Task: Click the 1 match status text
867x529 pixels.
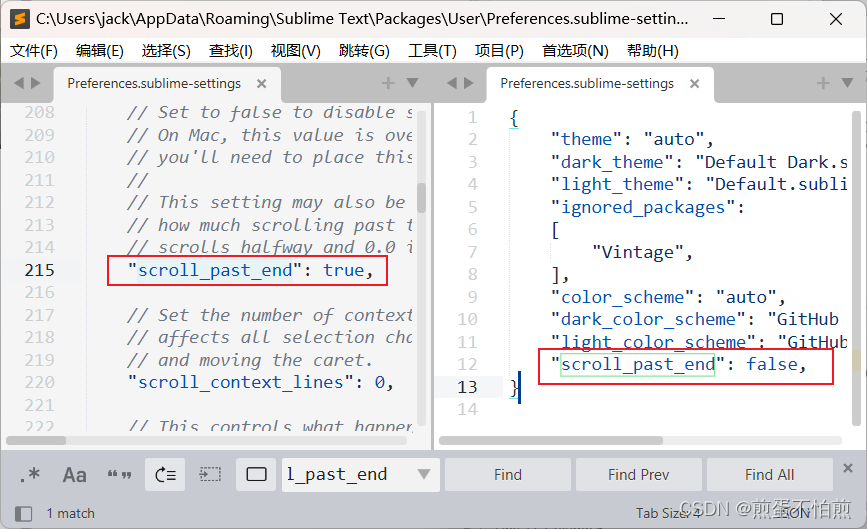Action: pyautogui.click(x=70, y=514)
